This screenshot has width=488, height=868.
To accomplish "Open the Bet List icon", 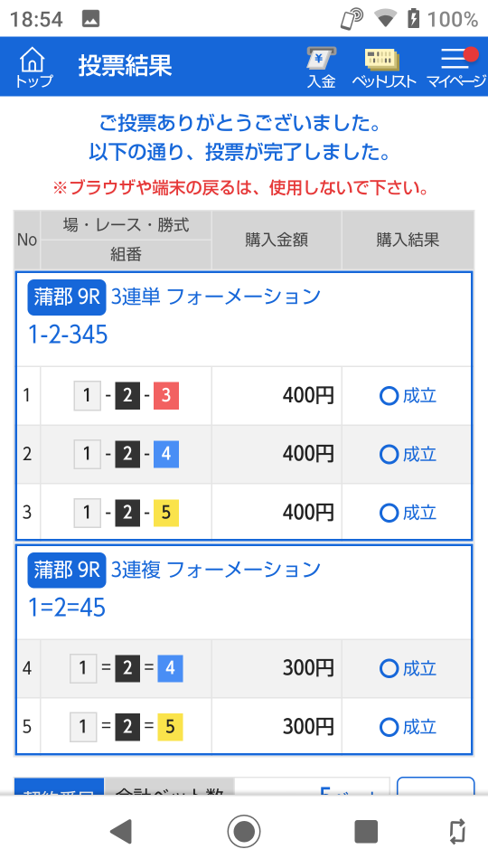I will 382,68.
